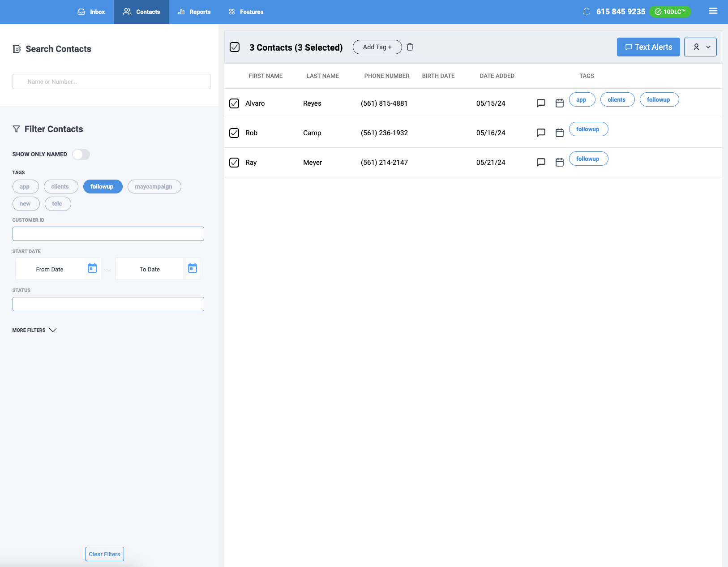728x567 pixels.
Task: Open calendar icon for Rob Camp
Action: point(559,133)
